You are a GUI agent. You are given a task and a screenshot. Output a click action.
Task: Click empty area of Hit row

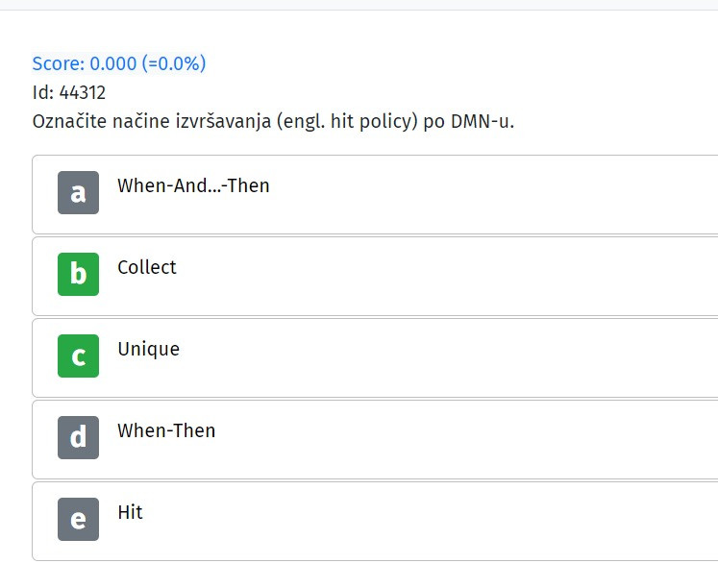(458, 521)
